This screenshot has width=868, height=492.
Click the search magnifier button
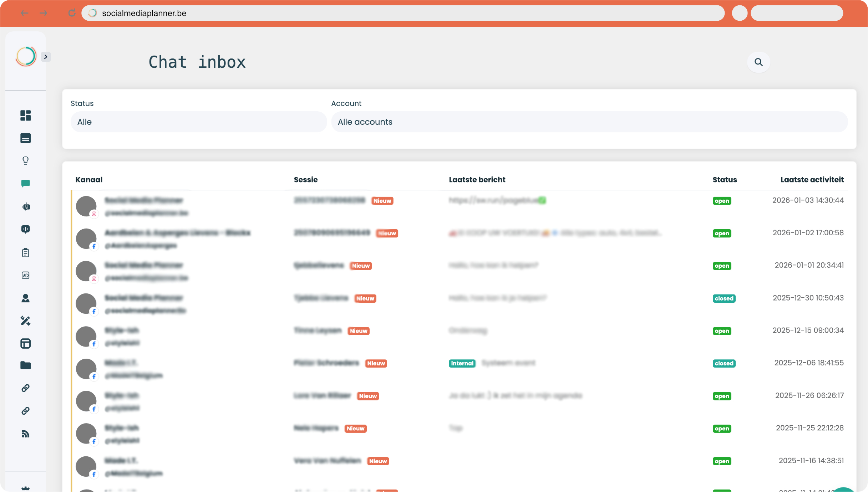click(x=758, y=62)
